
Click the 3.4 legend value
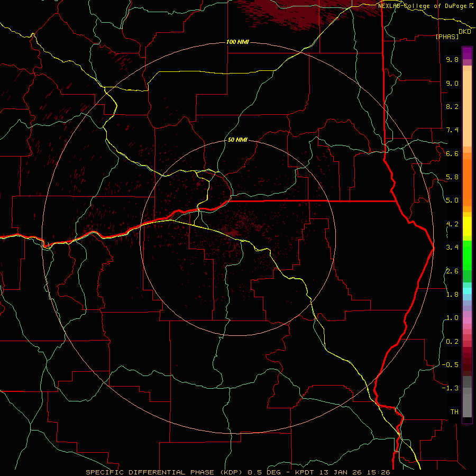(x=452, y=248)
